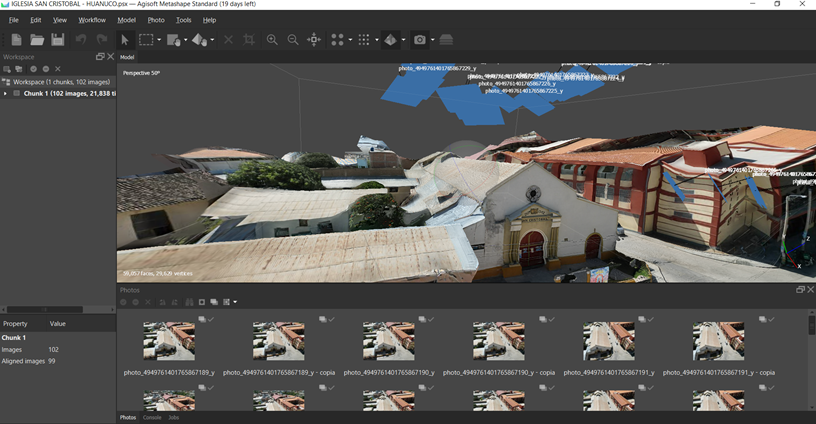
Task: Click Disable Items icon in Workspace toolbar
Action: point(46,69)
